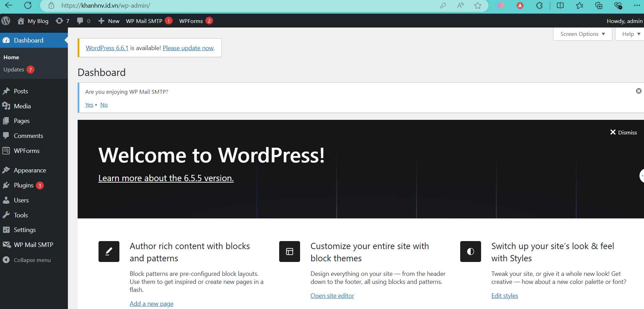This screenshot has height=309, width=644.
Task: Click Open site editor link
Action: [x=332, y=296]
